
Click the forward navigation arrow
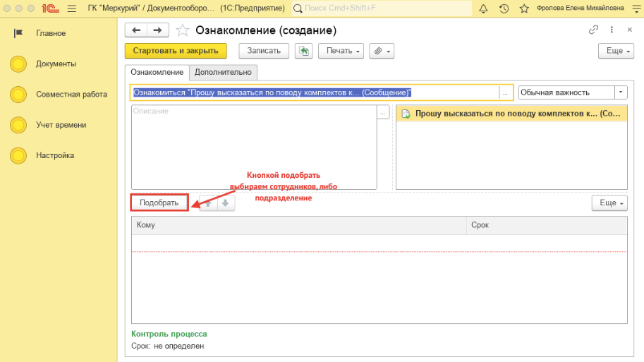(157, 30)
